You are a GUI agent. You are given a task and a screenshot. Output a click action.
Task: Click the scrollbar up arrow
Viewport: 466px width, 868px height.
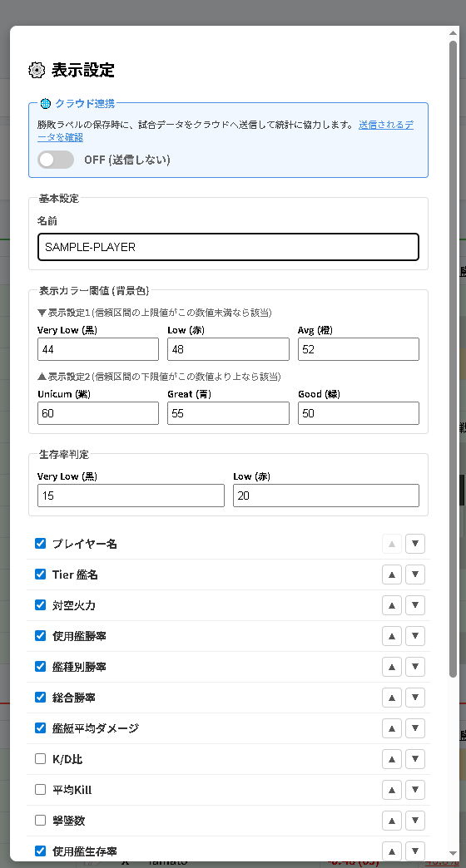(454, 33)
